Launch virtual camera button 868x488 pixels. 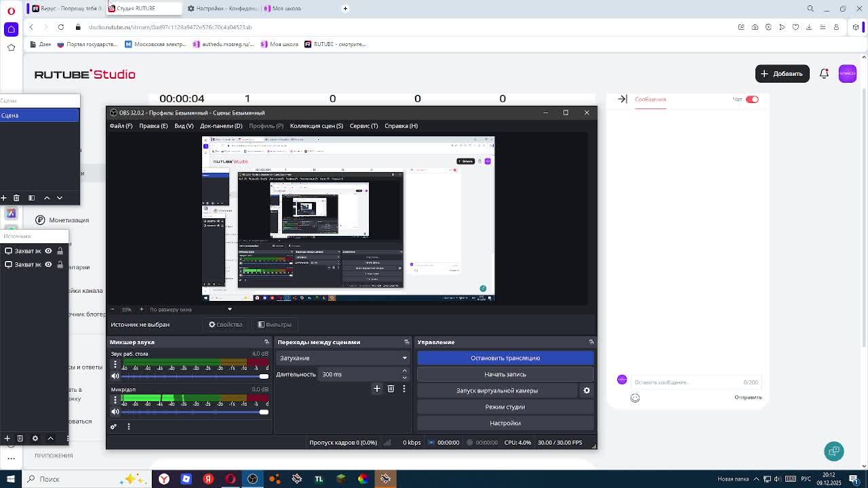tap(497, 390)
